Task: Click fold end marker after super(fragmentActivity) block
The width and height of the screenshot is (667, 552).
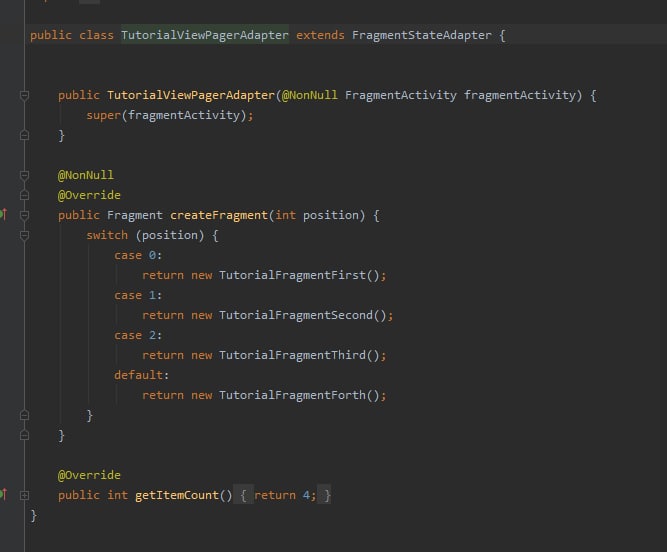Action: (24, 135)
